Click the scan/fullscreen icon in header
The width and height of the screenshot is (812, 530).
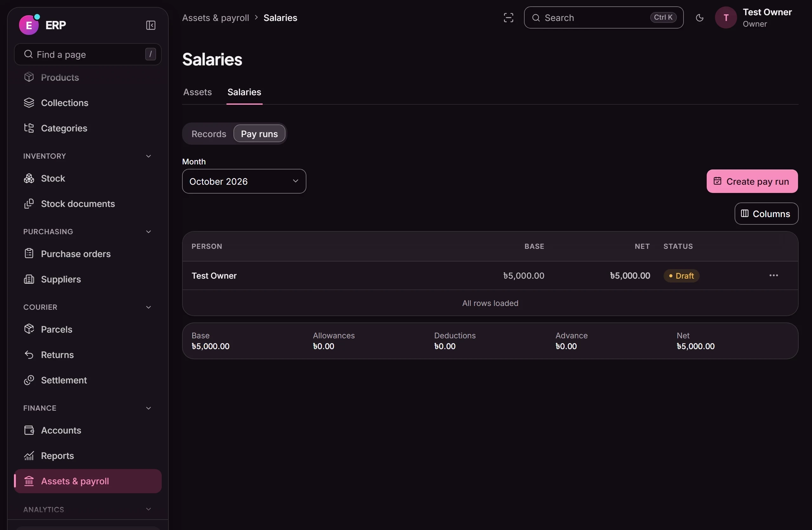(508, 18)
